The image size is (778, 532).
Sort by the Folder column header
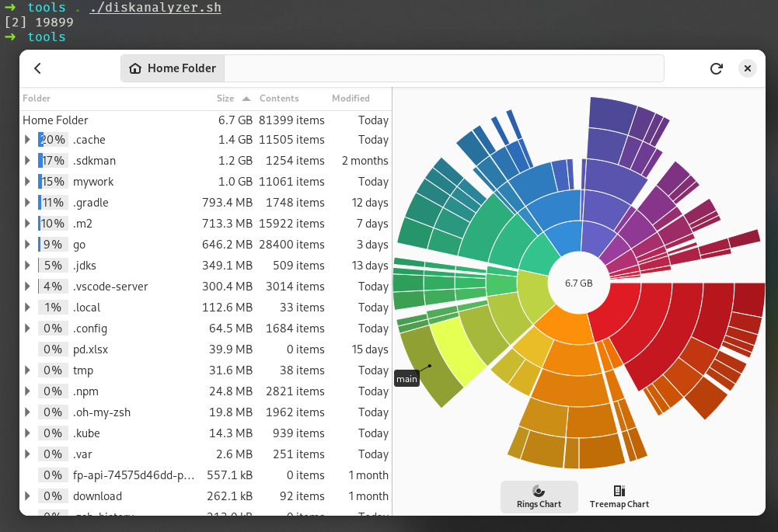(x=37, y=98)
